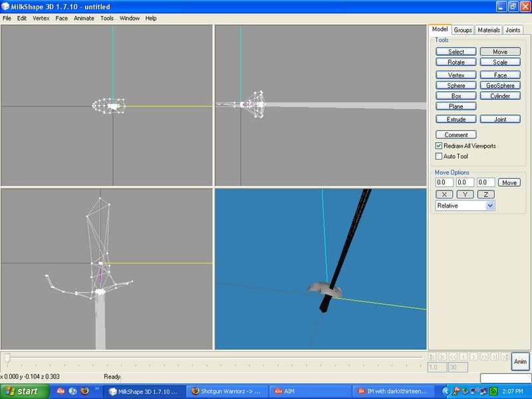Open the Tools menu
The image size is (532, 399).
pyautogui.click(x=107, y=19)
